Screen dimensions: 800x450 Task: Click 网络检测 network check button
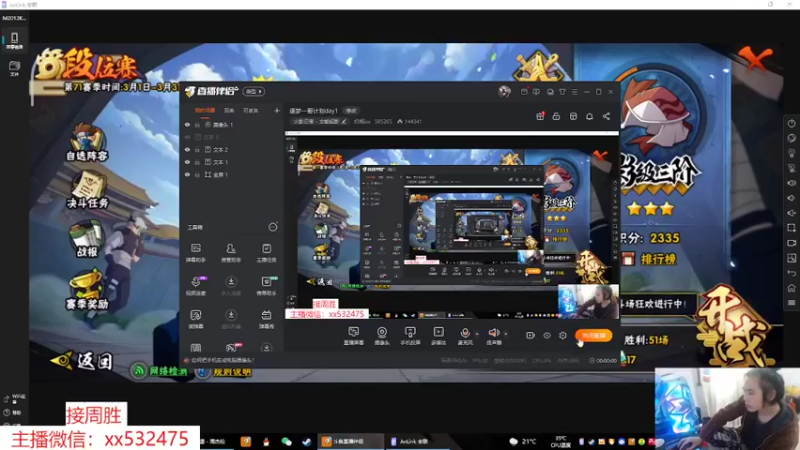(x=159, y=371)
